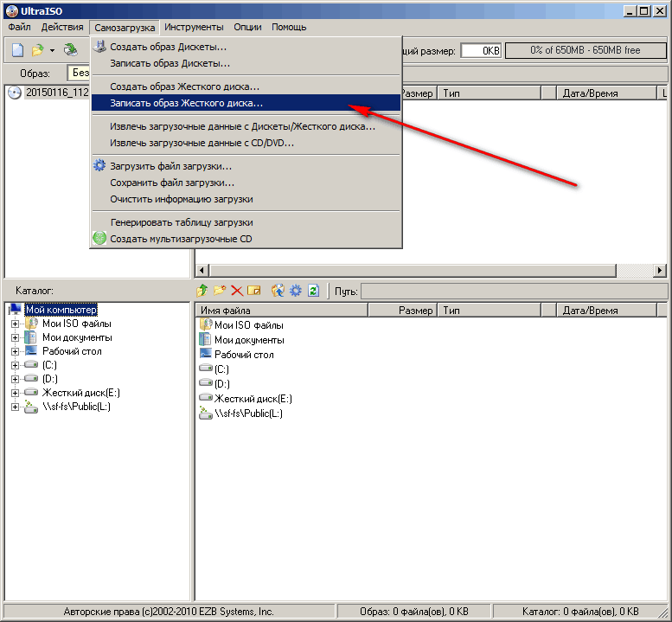This screenshot has width=672, height=622.
Task: Select Записать образ Жесткого диска
Action: (246, 103)
